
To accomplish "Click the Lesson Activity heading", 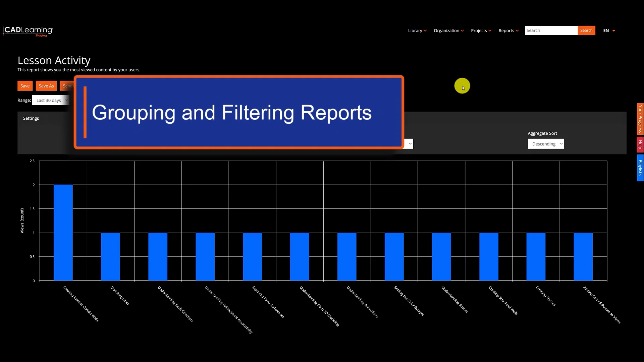I will click(54, 60).
